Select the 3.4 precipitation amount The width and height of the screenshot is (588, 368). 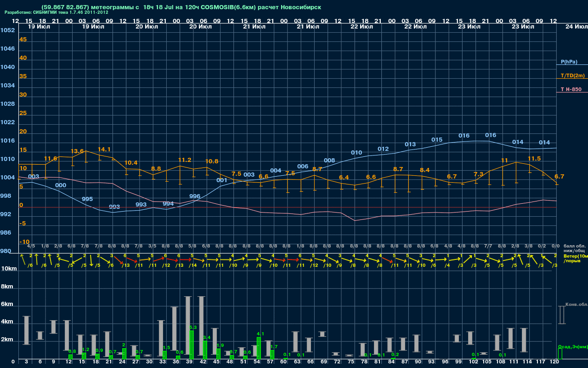(207, 338)
